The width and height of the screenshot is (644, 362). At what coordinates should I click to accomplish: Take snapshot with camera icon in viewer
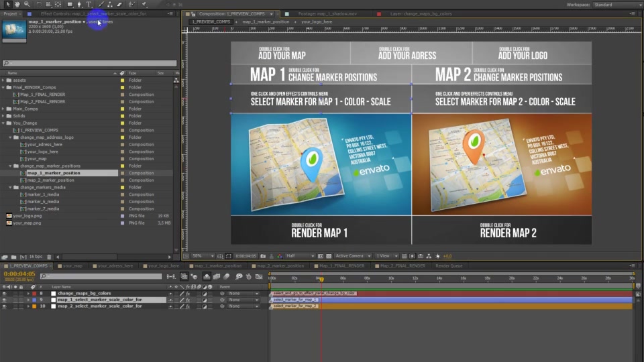click(x=263, y=256)
